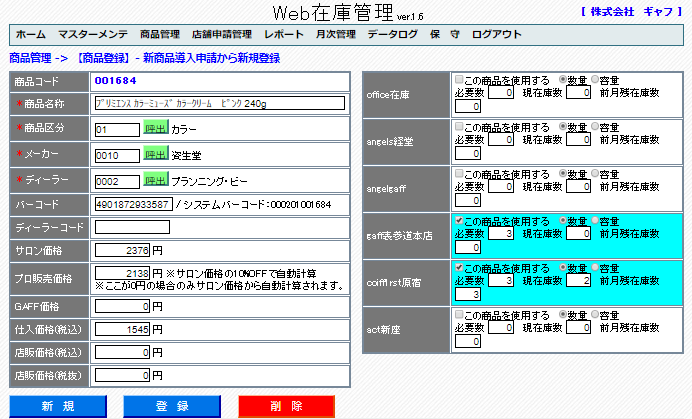Open the 商品管理 menu
The width and height of the screenshot is (692, 419).
(160, 34)
